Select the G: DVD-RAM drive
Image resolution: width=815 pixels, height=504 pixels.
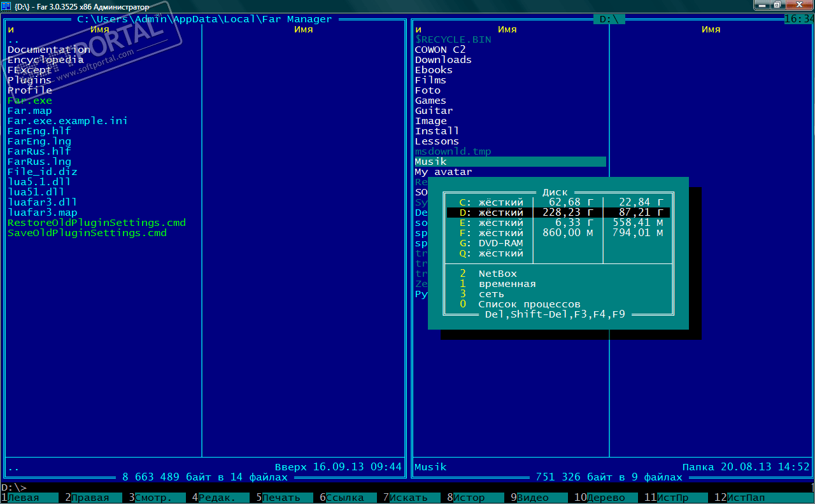click(558, 243)
